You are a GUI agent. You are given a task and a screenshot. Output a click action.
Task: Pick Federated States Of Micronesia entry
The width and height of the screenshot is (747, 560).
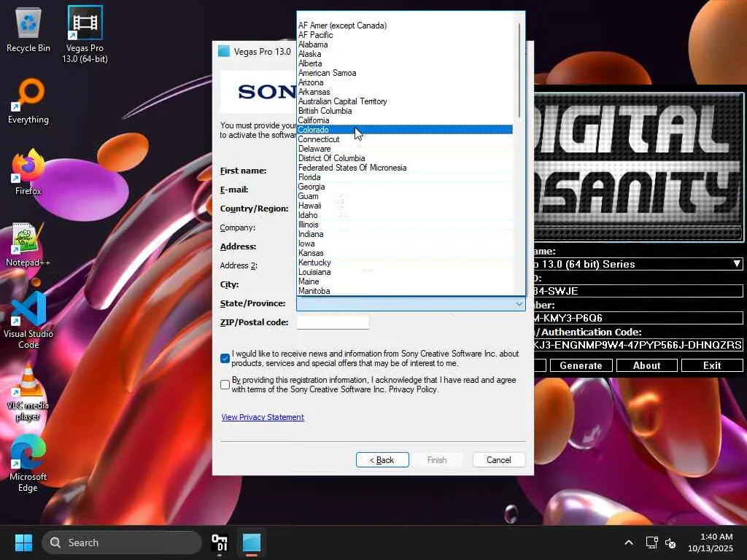tap(404, 168)
